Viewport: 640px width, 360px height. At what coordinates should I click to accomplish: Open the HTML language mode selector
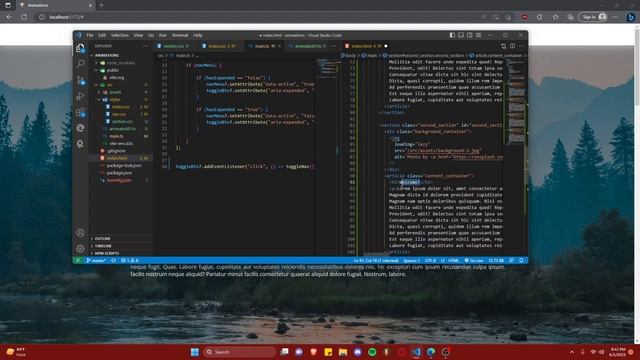(453, 260)
